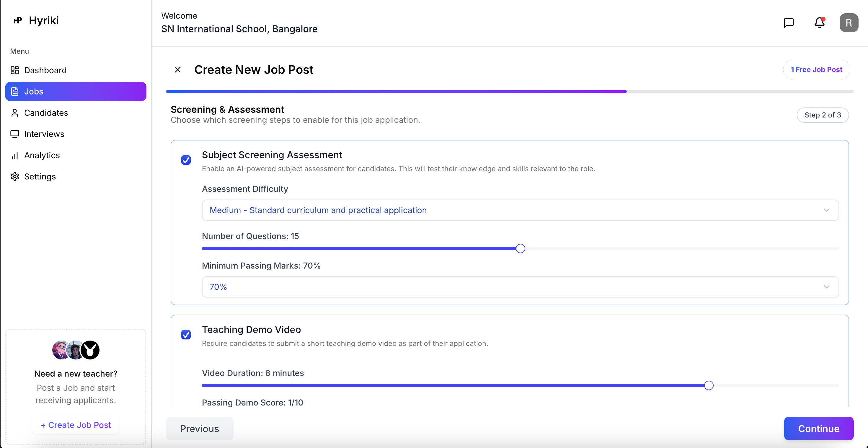Open Settings from the sidebar

[40, 176]
